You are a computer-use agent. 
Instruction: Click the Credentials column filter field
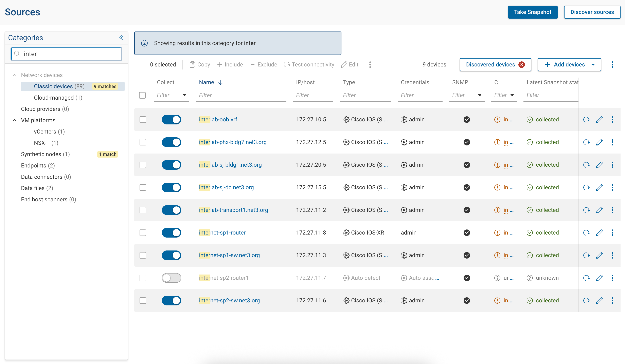click(x=420, y=95)
